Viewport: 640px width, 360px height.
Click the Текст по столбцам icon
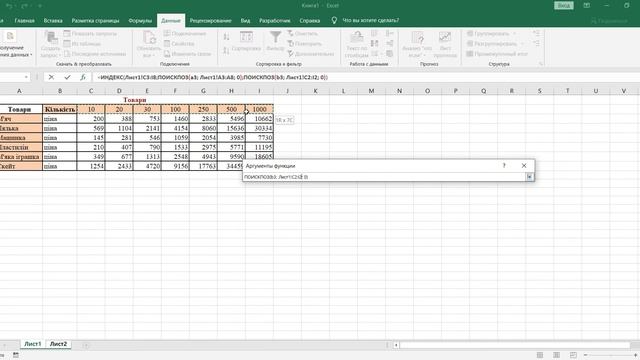pos(357,37)
